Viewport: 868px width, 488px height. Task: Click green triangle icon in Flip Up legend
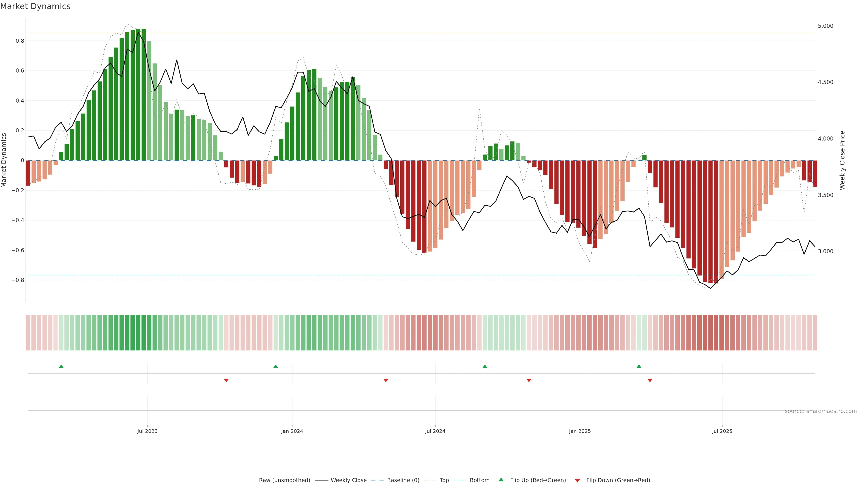pyautogui.click(x=501, y=480)
